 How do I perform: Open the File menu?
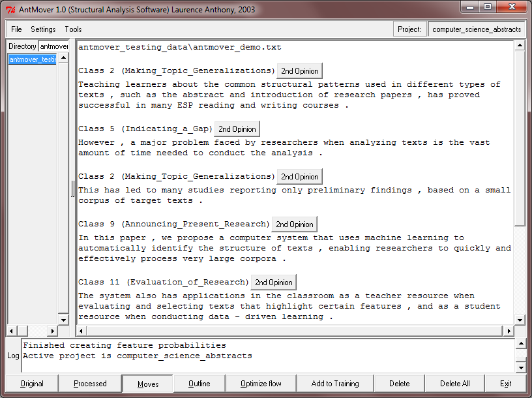coord(16,29)
